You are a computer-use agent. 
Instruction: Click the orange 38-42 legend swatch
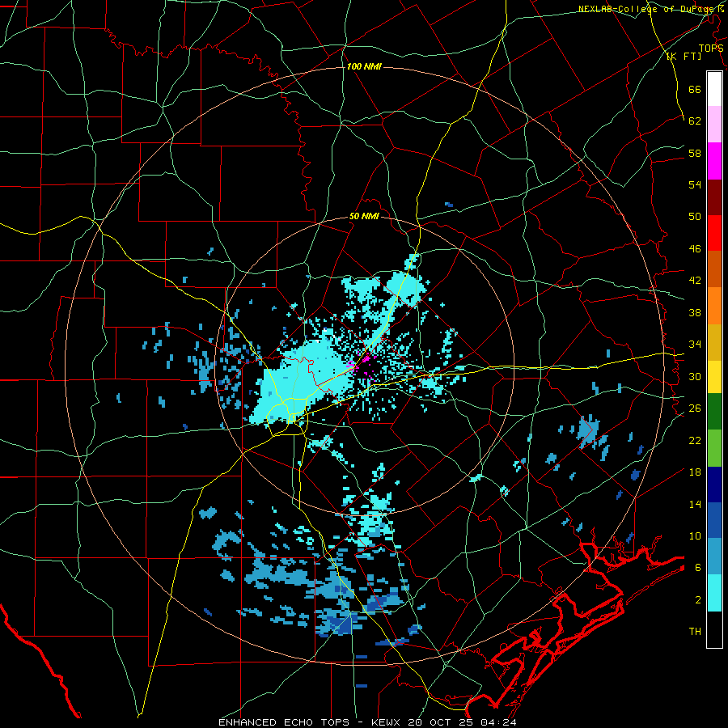[714, 305]
